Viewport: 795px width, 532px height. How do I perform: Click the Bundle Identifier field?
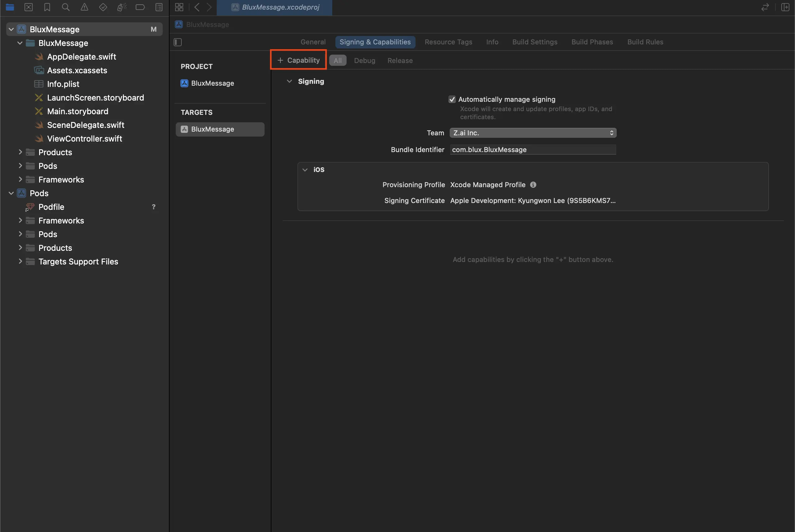(x=533, y=150)
